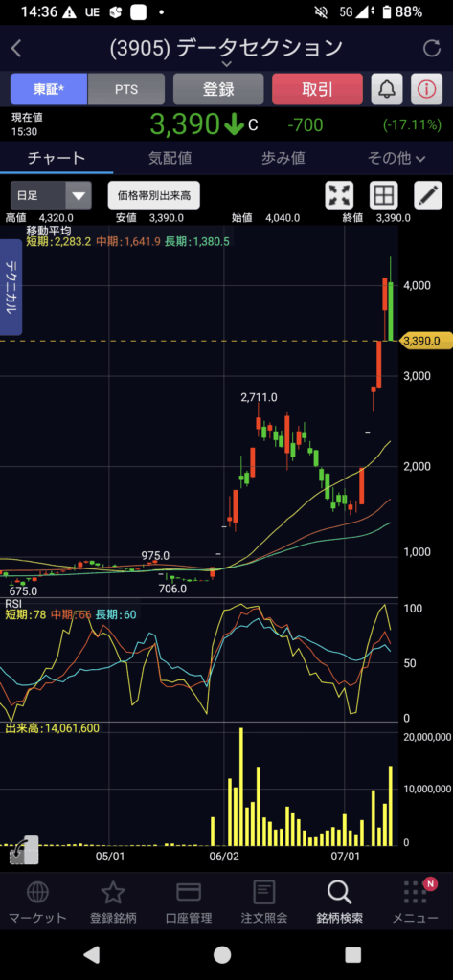Viewport: 453px width, 980px height.
Task: Select the PTS exchange toggle
Action: tap(126, 89)
